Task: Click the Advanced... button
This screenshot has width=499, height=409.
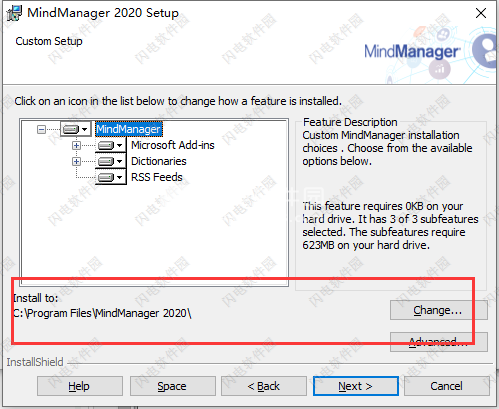Action: pos(439,342)
